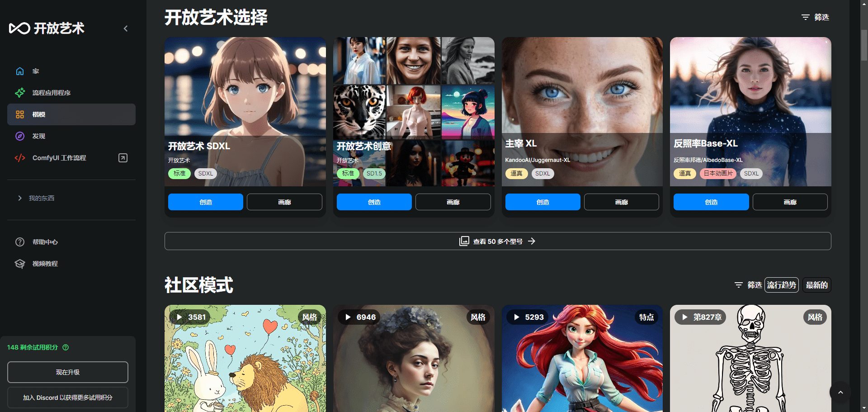Open 画廊 for 主宰 XL
Screen dimensions: 868x412
click(x=622, y=202)
